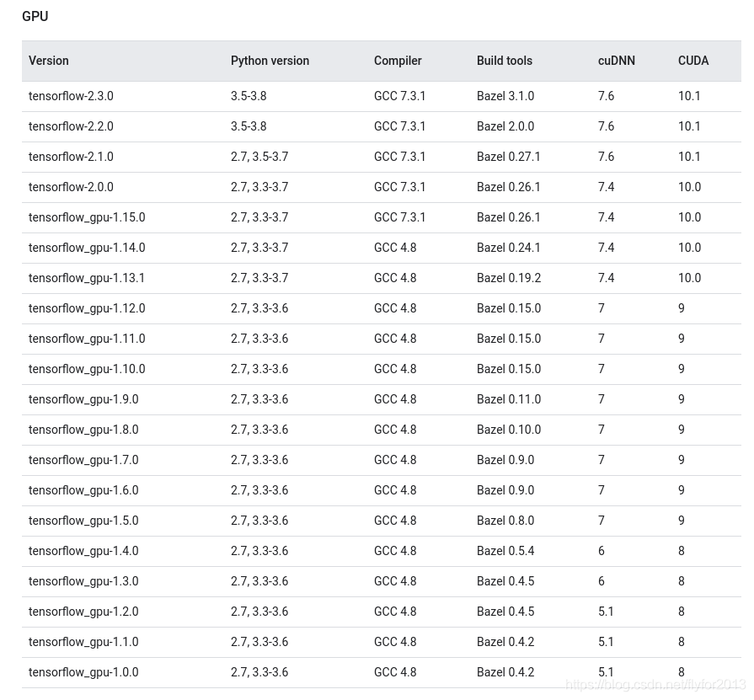Click Bazel 2.0.0 build tools cell
The width and height of the screenshot is (754, 700).
point(505,126)
